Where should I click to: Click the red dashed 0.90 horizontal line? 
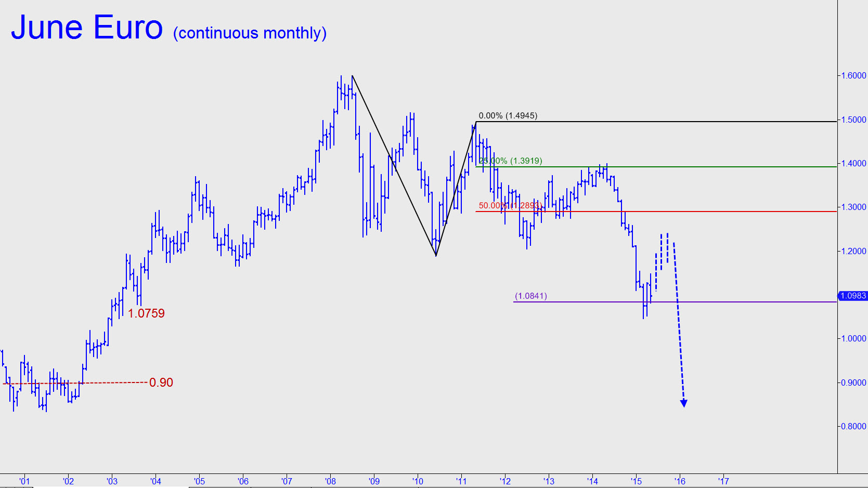tap(104, 383)
